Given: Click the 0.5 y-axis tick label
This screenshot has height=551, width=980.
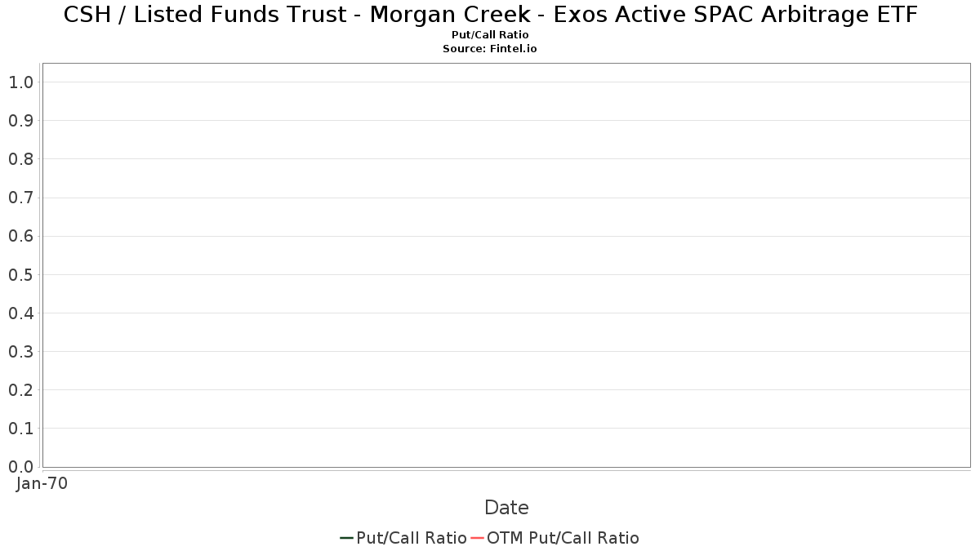Looking at the screenshot, I should 20,274.
